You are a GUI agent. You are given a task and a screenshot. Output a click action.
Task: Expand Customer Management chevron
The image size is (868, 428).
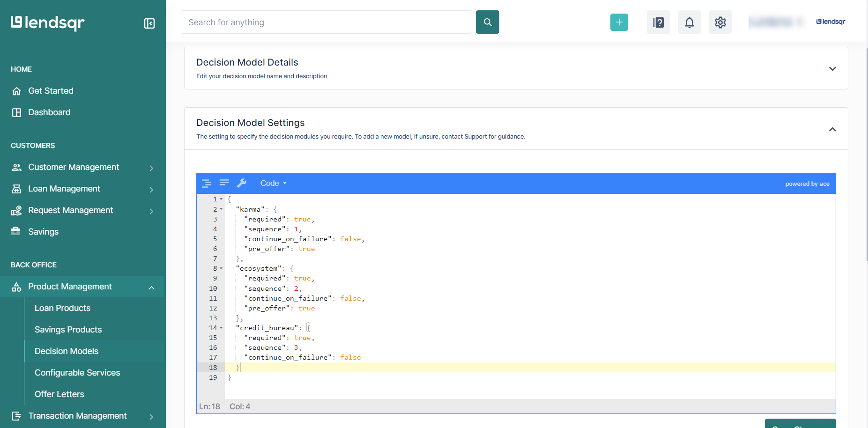coord(151,168)
